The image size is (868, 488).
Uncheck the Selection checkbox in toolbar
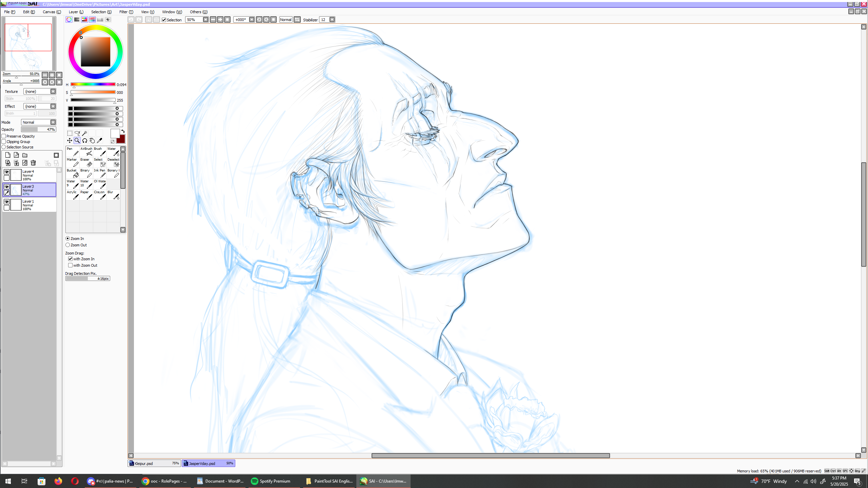pos(164,20)
